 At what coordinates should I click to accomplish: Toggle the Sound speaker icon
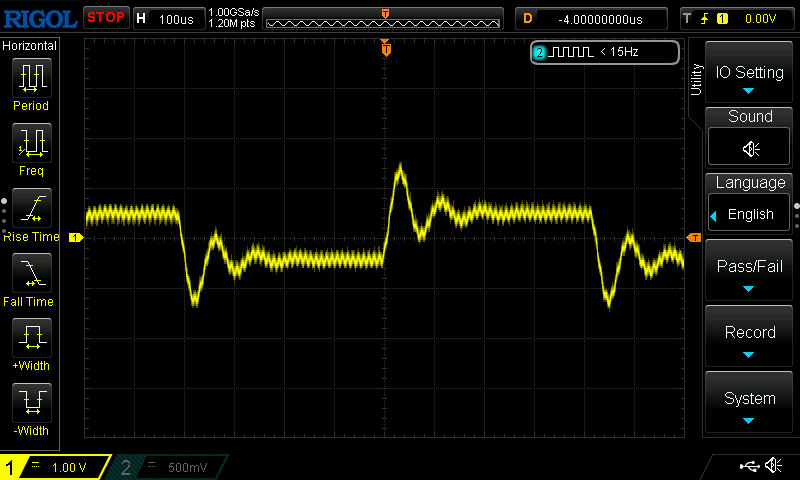pyautogui.click(x=749, y=148)
